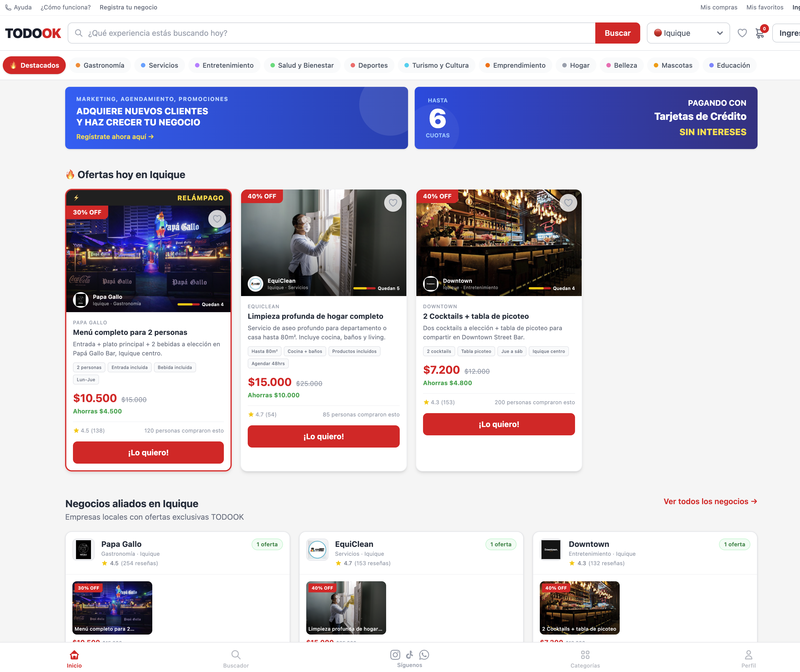Click the magnifier icon in the search field
Screen dimensions: 800x672
(x=79, y=33)
